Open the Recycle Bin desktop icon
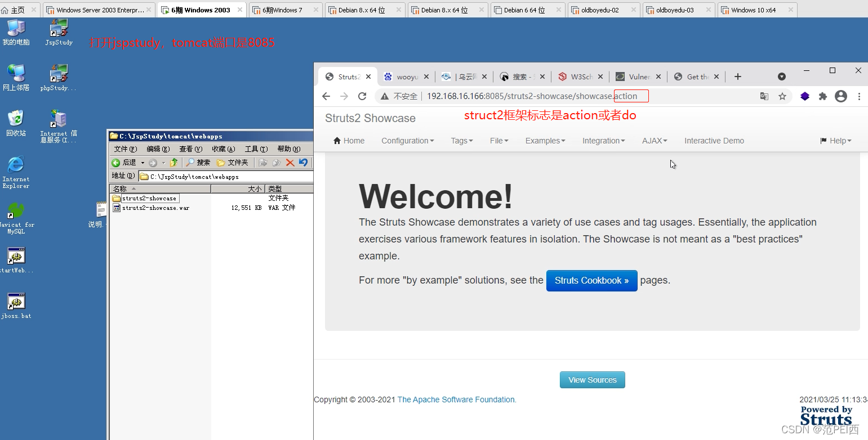Viewport: 868px width, 440px height. coord(16,123)
